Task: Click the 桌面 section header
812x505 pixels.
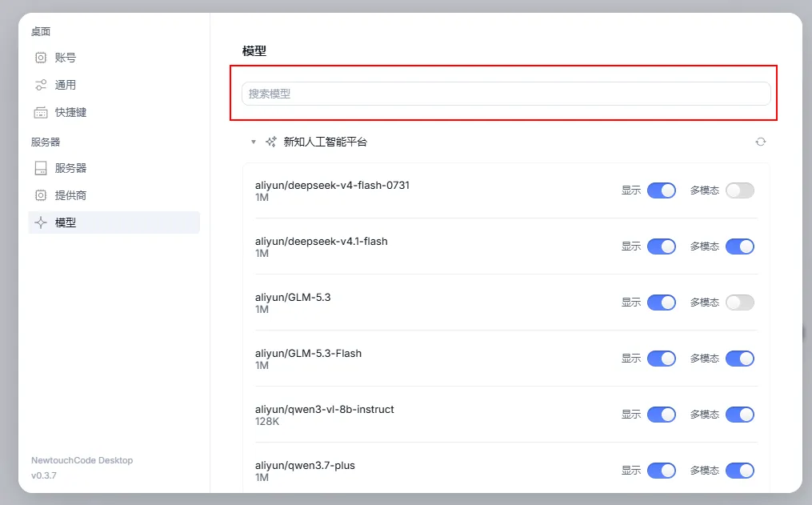Action: point(40,31)
